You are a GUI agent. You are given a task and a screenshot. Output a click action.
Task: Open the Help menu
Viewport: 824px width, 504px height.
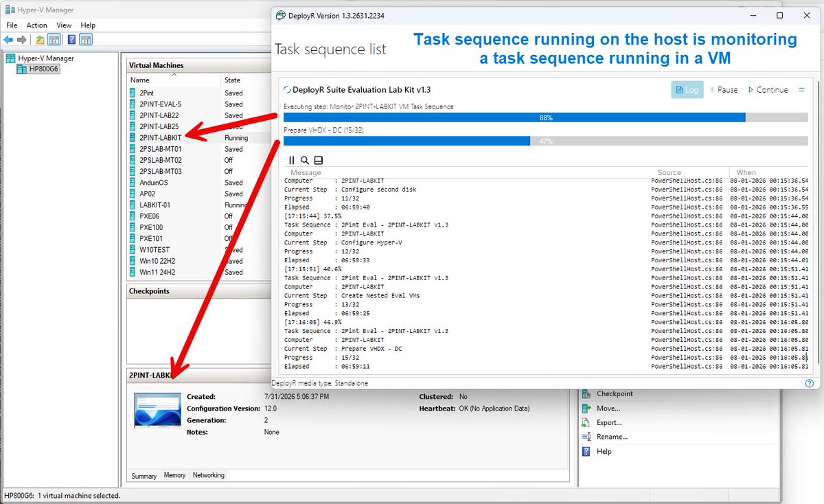[88, 25]
